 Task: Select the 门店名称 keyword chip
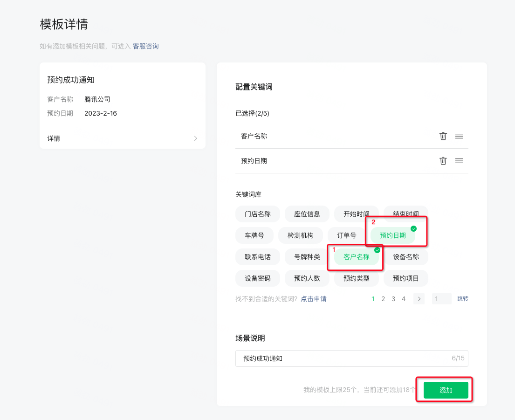tap(257, 214)
